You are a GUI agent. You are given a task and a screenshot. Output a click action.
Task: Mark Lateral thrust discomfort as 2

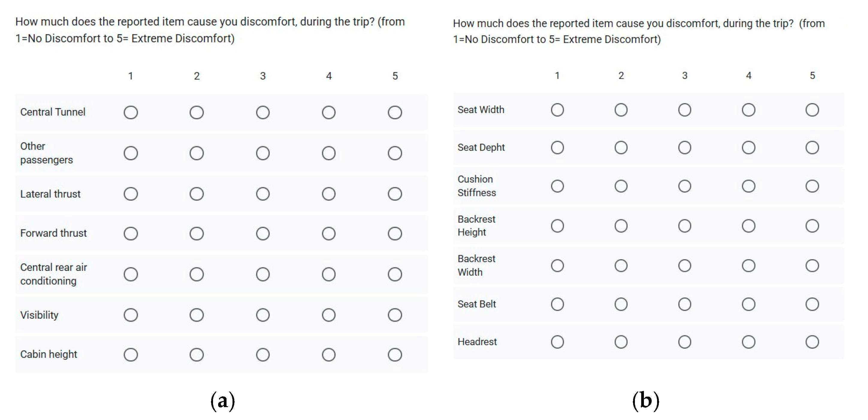pos(197,194)
